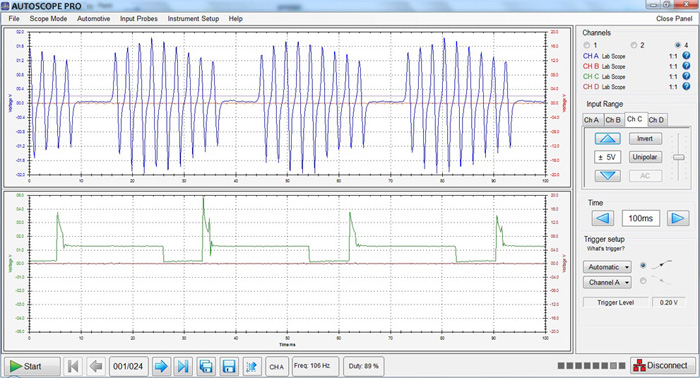The width and height of the screenshot is (700, 378).
Task: Advance to next frame with blue arrow
Action: (x=161, y=366)
